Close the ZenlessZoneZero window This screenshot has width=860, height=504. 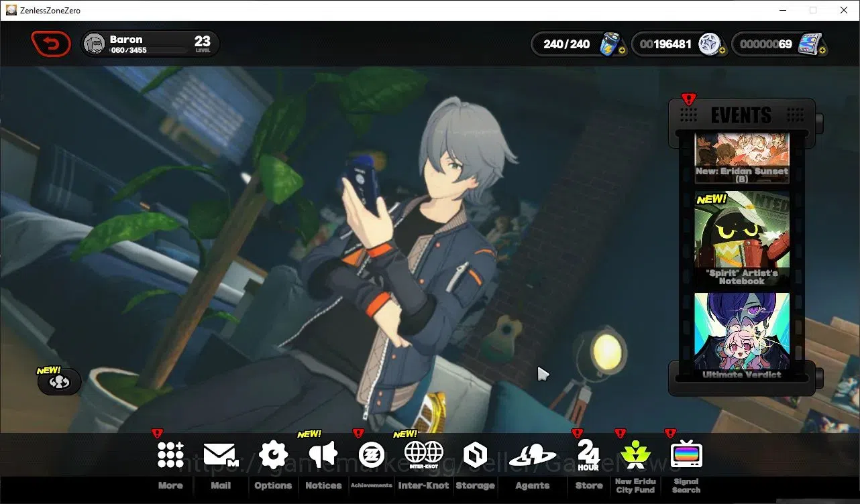pyautogui.click(x=844, y=10)
